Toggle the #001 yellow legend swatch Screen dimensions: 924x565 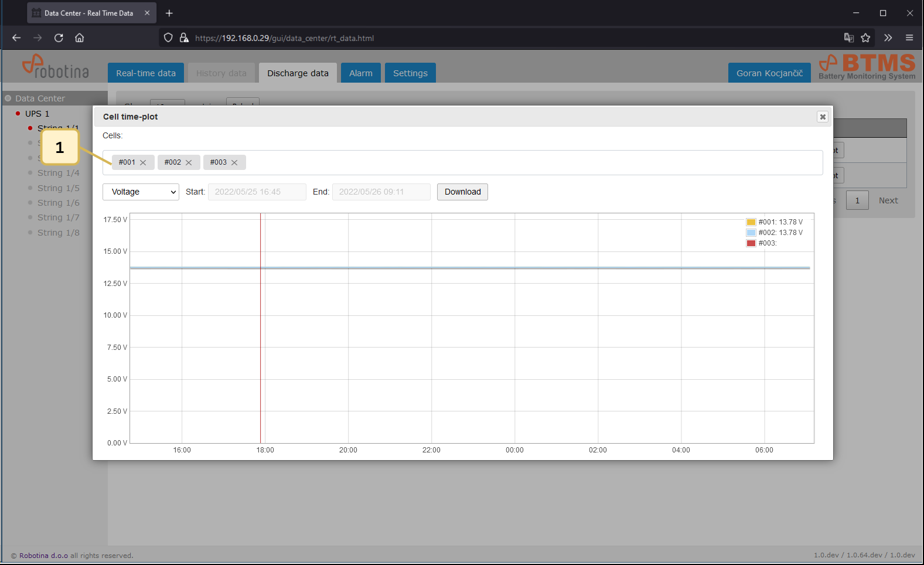tap(751, 222)
